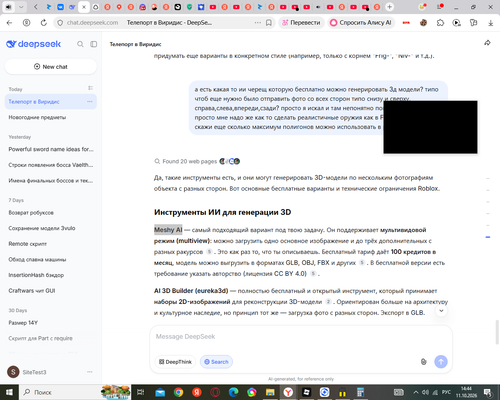Collapse the DeepSeek sidebar panel icon
The height and width of the screenshot is (400, 500).
tap(94, 44)
